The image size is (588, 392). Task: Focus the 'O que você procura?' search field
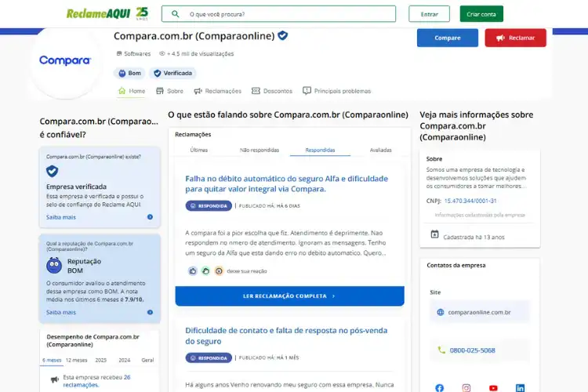click(x=278, y=14)
